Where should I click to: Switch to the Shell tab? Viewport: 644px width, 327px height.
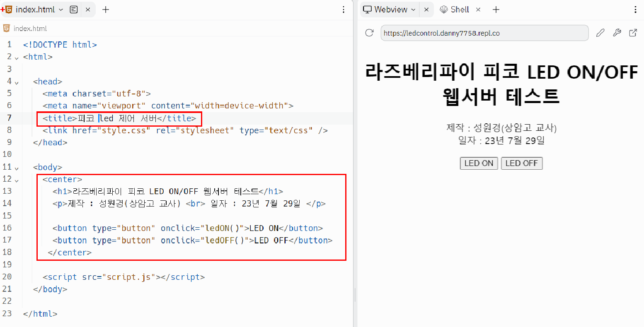click(455, 10)
